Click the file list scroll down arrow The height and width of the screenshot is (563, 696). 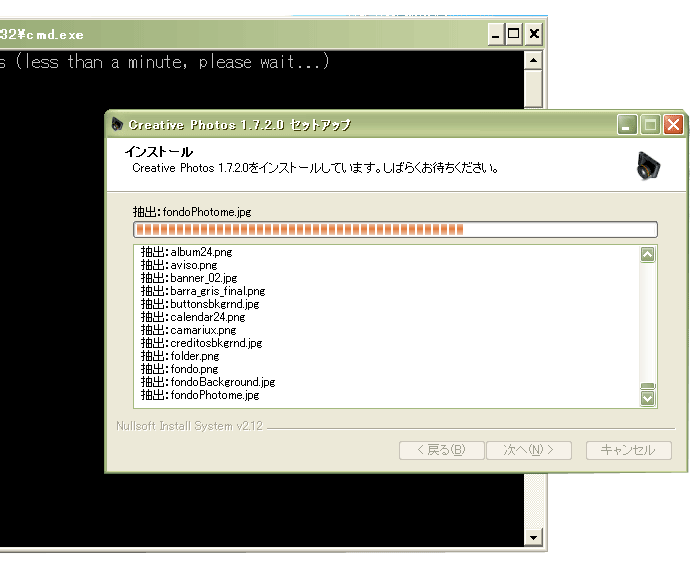648,398
